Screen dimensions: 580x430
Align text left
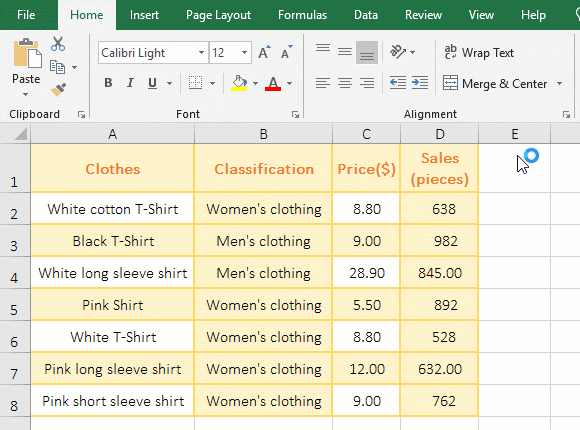(323, 83)
